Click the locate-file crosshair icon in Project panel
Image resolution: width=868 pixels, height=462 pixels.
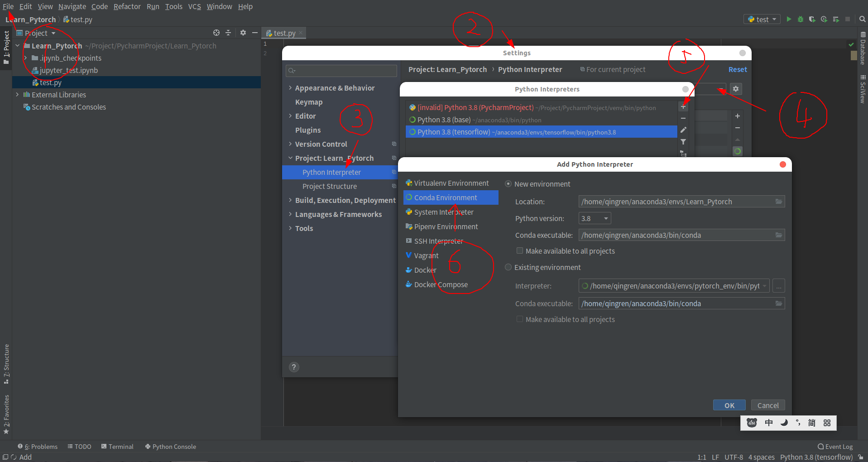(x=216, y=33)
